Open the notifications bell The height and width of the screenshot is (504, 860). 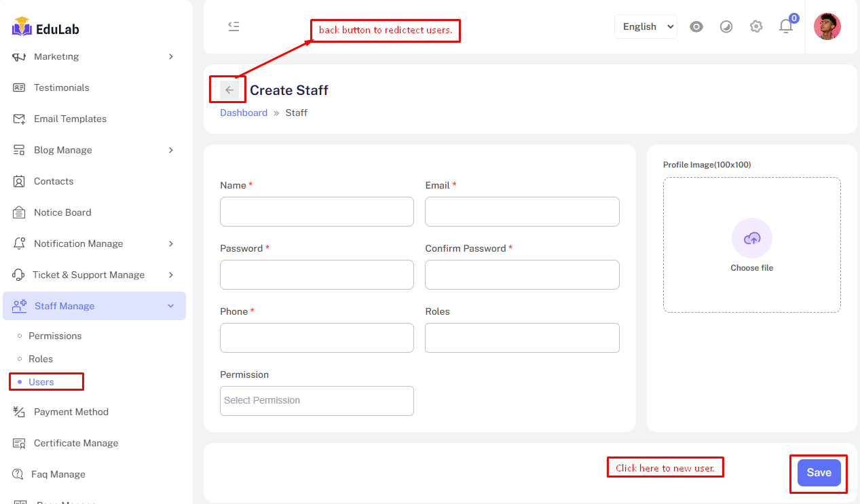point(786,26)
